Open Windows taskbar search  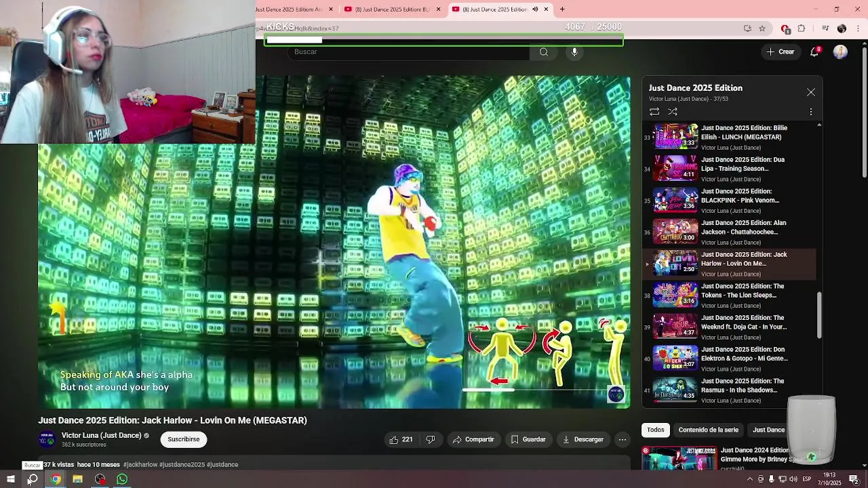[x=33, y=479]
